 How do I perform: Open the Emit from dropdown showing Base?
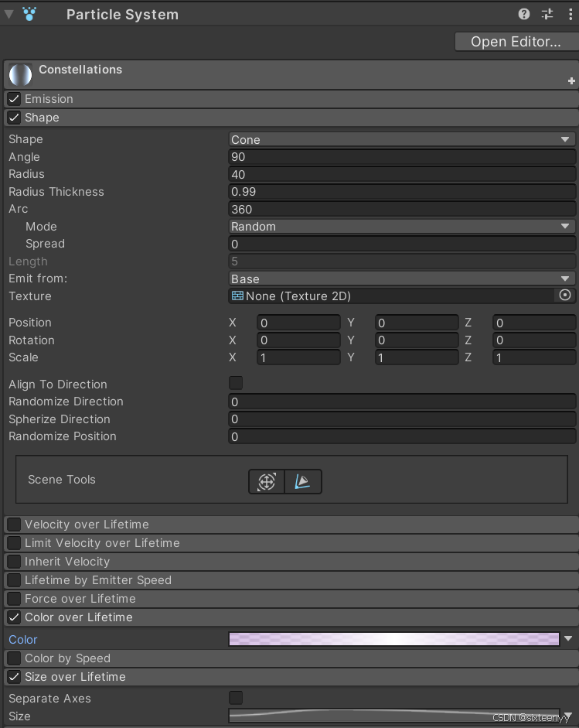tap(402, 279)
